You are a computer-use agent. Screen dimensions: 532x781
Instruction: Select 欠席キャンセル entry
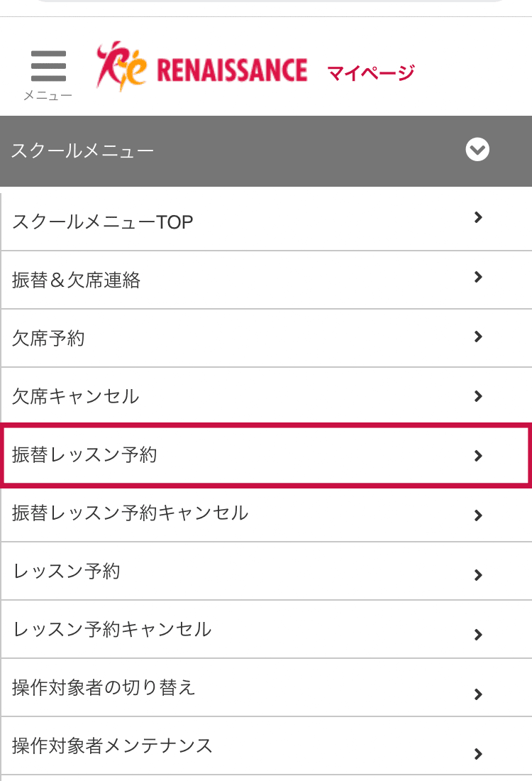(266, 396)
